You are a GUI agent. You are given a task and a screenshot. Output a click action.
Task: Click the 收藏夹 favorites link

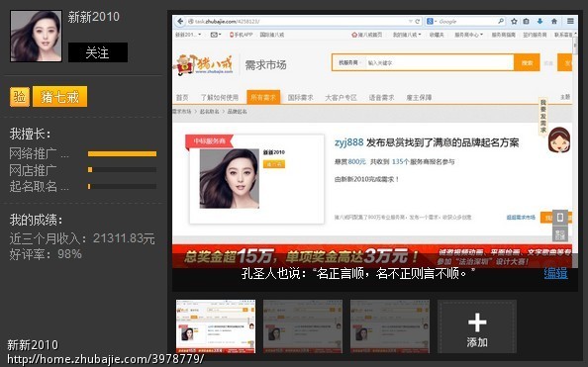tap(437, 35)
